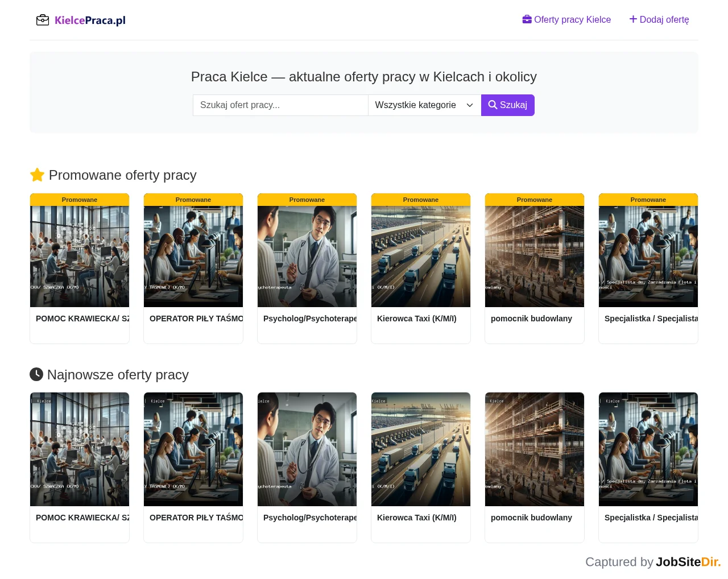Select Specjalistka / Specjalista title under Najnowsze oferty

[x=651, y=518]
